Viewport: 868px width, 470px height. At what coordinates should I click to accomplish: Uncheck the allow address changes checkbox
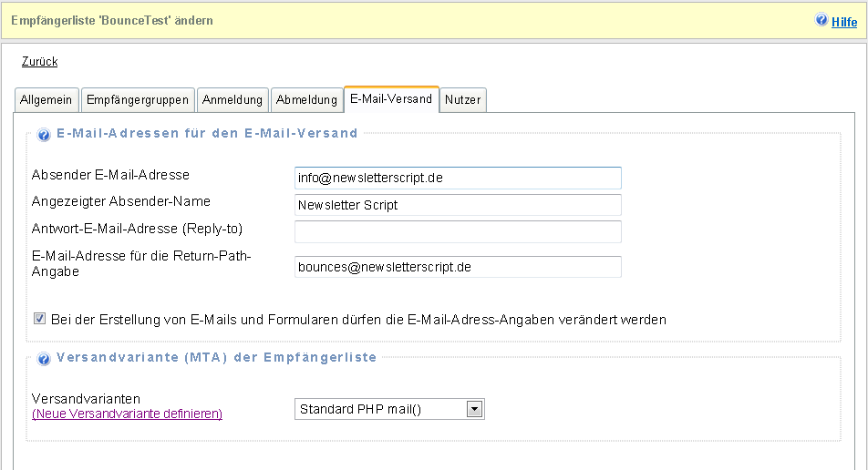click(x=39, y=320)
